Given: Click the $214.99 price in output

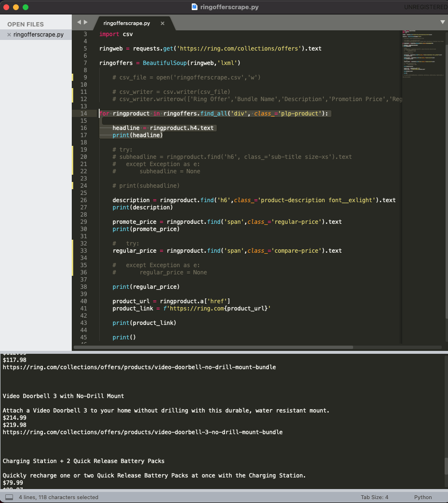Looking at the screenshot, I should (x=14, y=418).
